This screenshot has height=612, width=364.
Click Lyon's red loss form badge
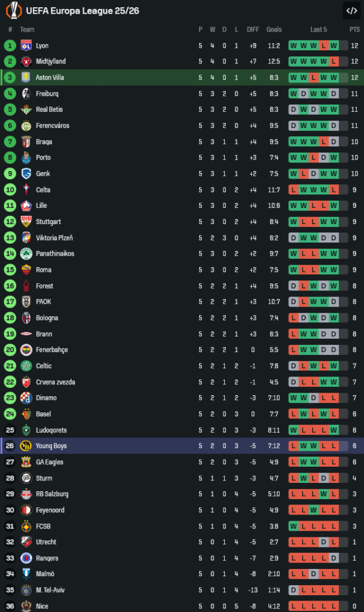(x=323, y=45)
